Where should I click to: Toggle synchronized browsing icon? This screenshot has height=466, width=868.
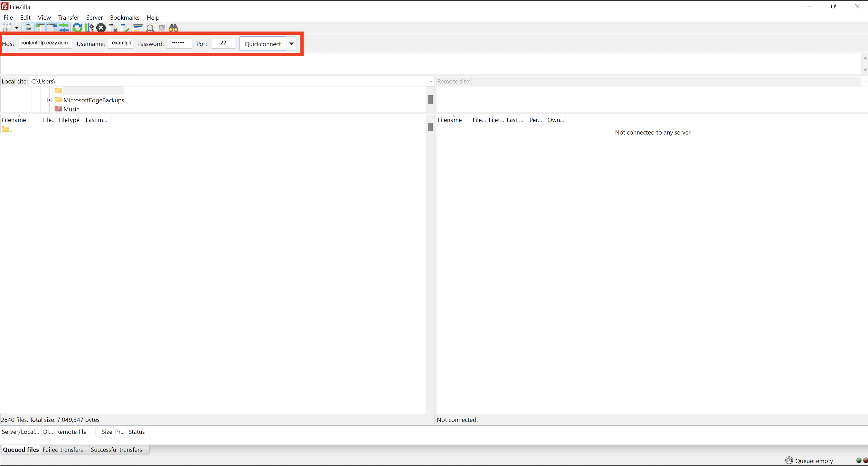pos(162,28)
